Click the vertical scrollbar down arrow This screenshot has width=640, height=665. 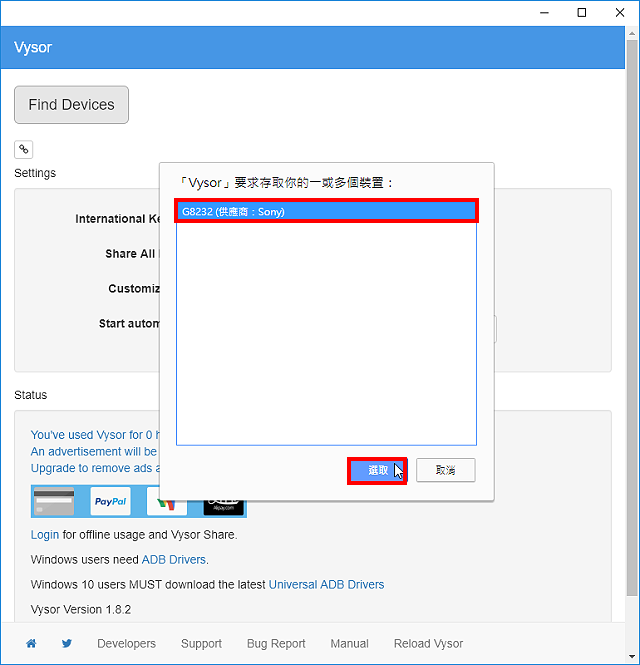[632, 657]
